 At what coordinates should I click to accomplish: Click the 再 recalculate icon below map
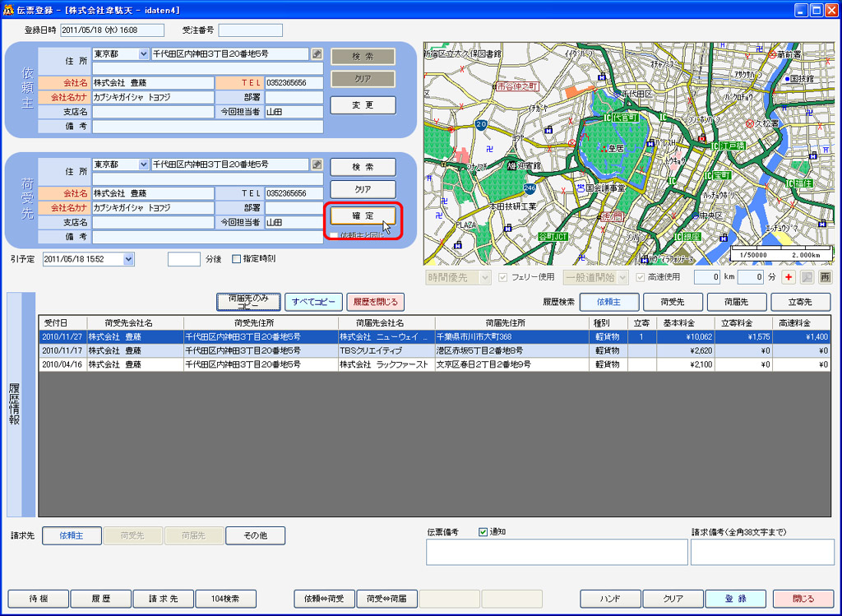[825, 277]
